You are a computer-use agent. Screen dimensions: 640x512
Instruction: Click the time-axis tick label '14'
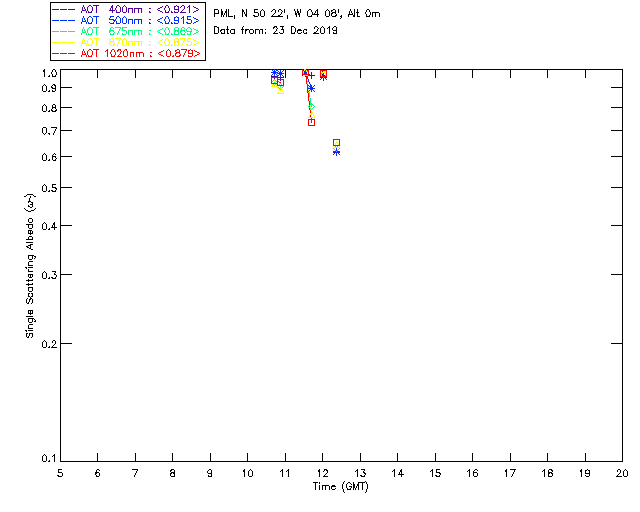coord(398,473)
